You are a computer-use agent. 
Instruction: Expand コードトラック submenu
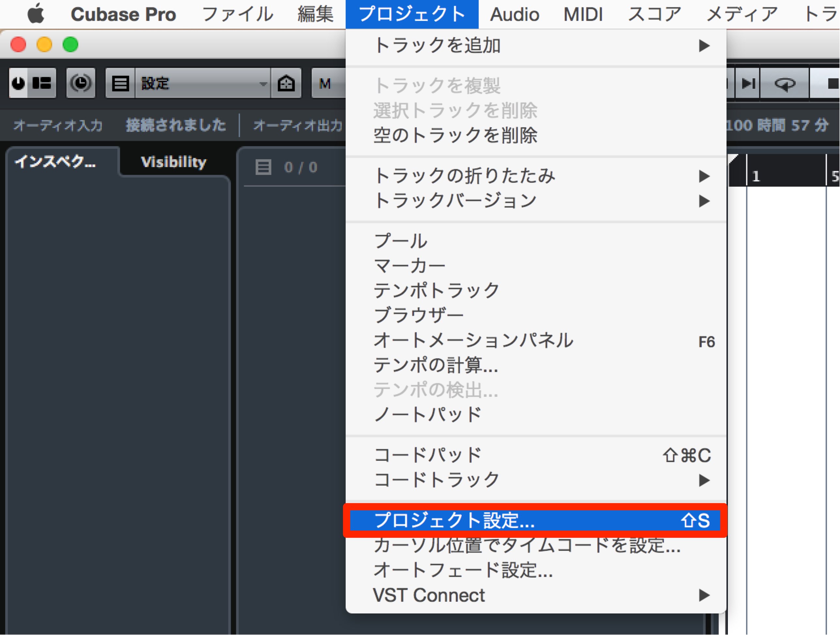pyautogui.click(x=536, y=480)
